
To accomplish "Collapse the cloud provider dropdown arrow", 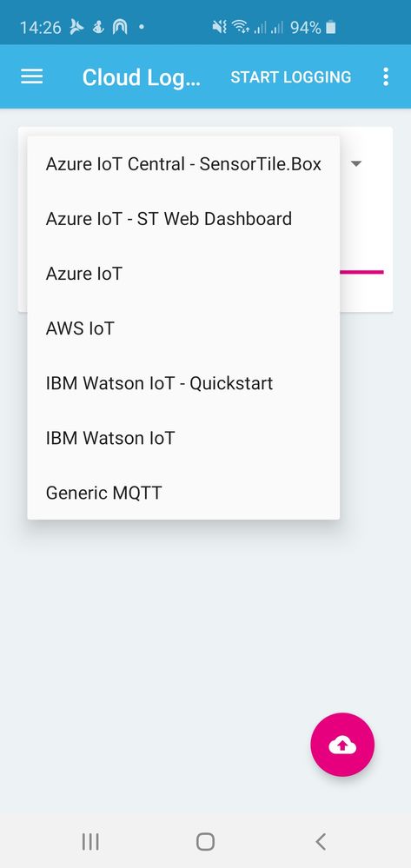I will [x=357, y=163].
